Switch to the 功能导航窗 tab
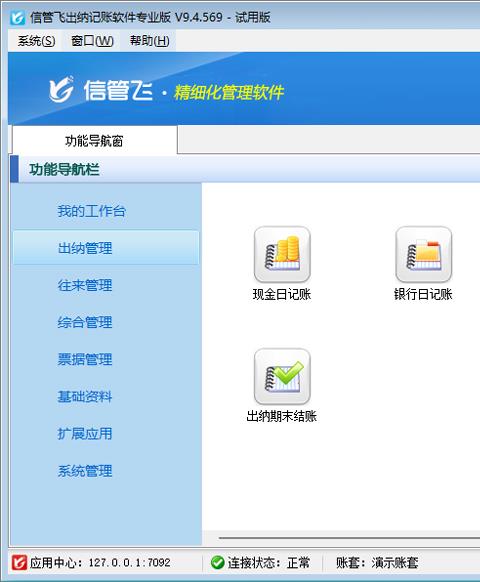Screen dimensions: 480x582 coord(94,141)
